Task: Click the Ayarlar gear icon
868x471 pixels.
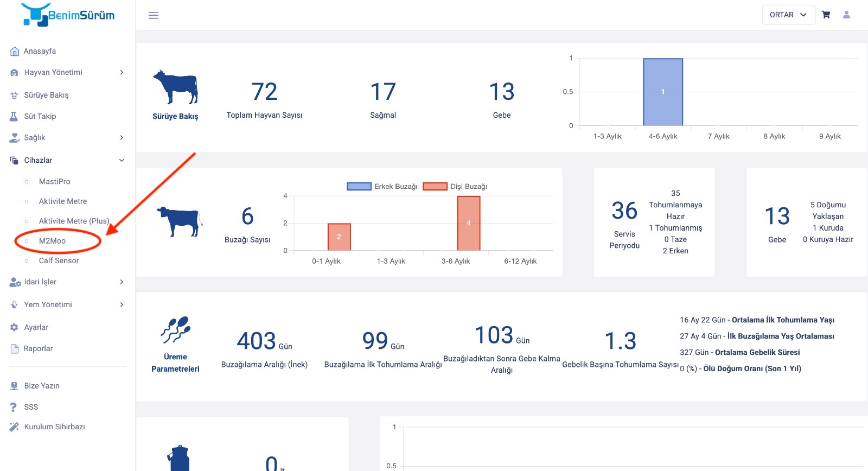Action: [14, 327]
